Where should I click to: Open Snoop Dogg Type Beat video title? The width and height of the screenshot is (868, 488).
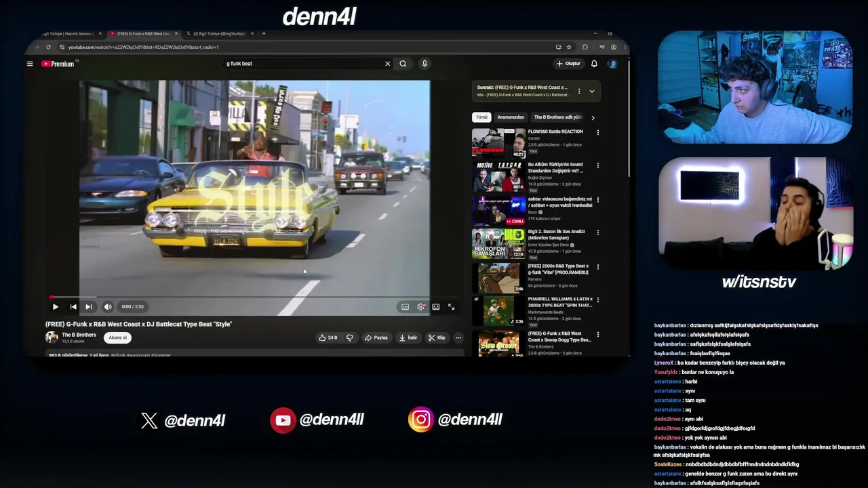pyautogui.click(x=559, y=337)
